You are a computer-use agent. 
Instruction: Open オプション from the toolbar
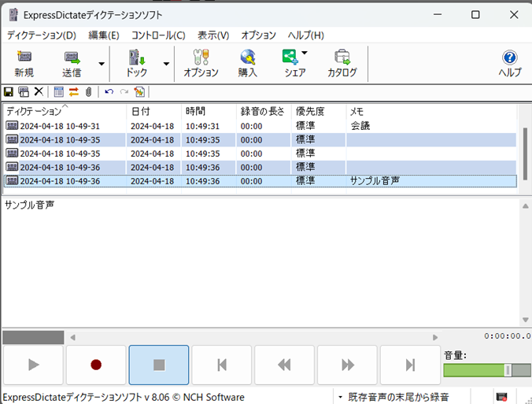[201, 64]
